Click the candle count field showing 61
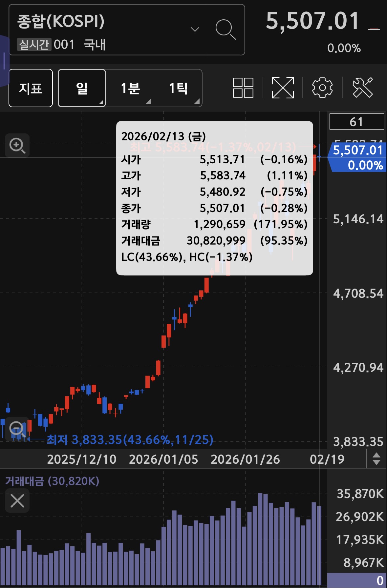Image resolution: width=387 pixels, height=588 pixels. [x=356, y=122]
